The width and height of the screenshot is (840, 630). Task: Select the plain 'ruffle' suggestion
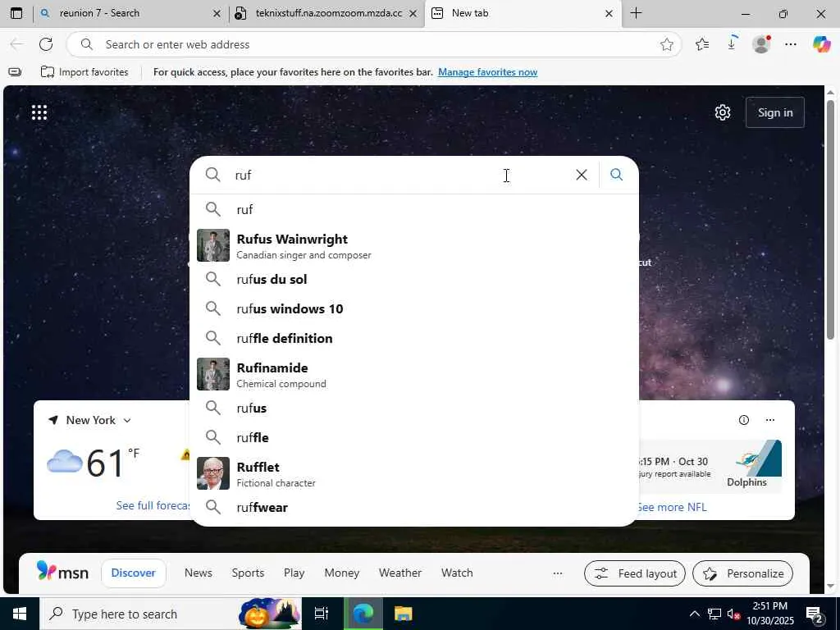[x=414, y=438]
